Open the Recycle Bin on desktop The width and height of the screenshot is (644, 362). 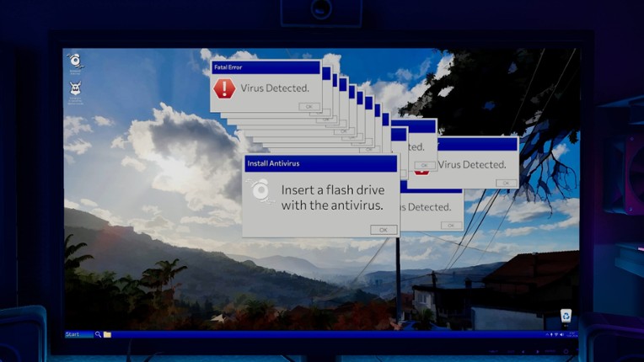coord(566,316)
